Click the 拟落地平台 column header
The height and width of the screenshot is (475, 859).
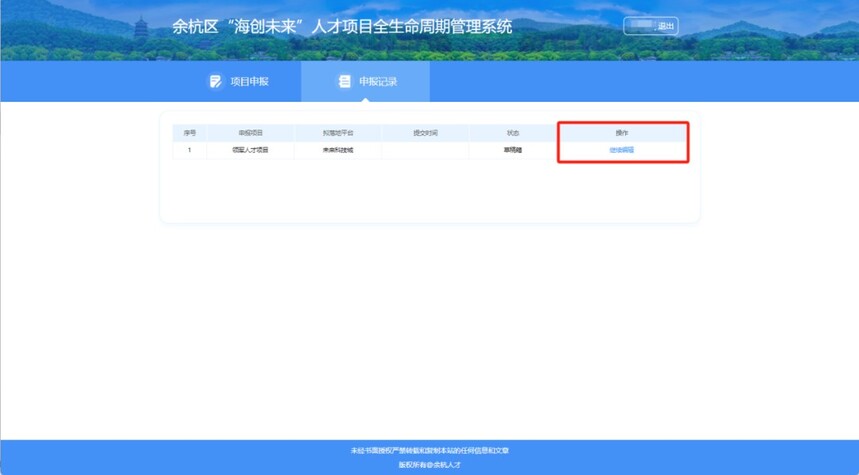(x=338, y=133)
